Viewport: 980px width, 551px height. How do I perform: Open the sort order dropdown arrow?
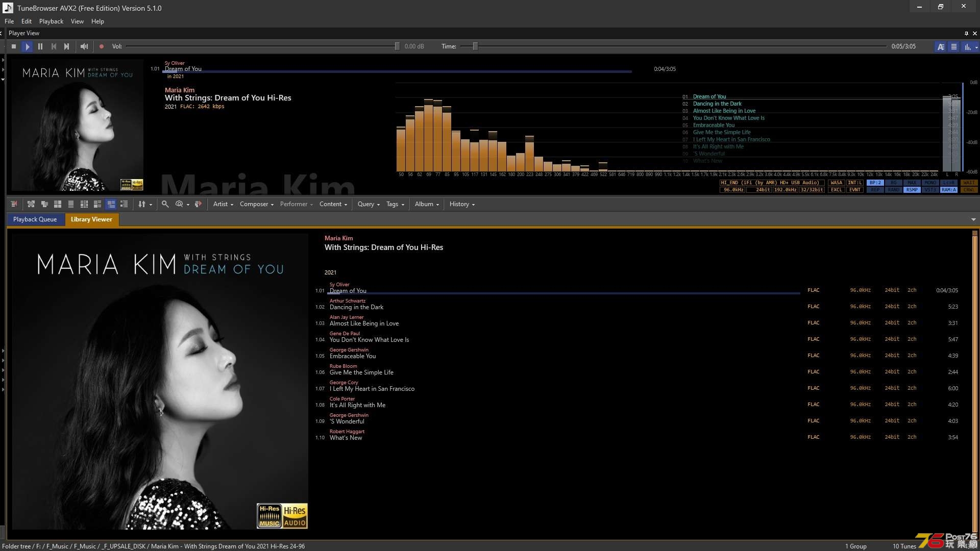[151, 205]
